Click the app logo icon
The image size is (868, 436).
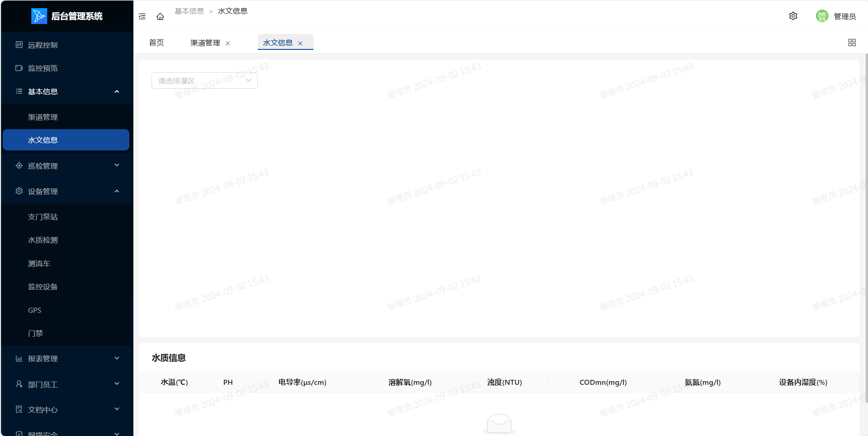(x=39, y=16)
